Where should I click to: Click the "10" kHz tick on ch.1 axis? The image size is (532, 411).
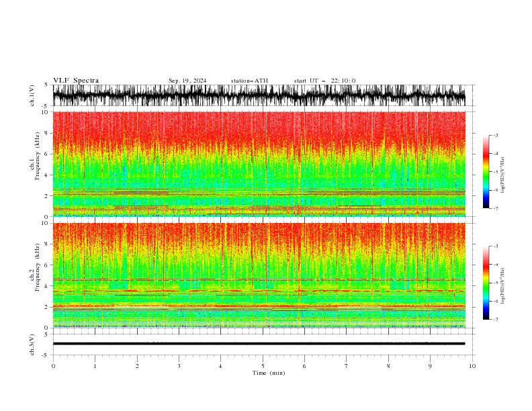[44, 112]
